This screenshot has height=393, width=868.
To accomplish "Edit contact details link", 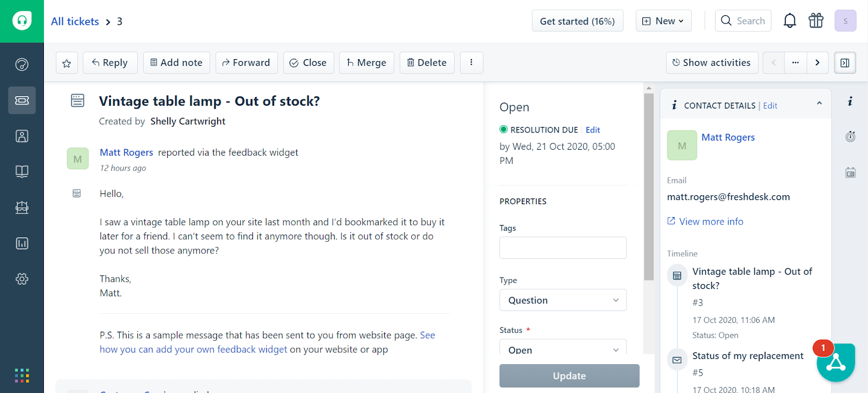I will (770, 106).
